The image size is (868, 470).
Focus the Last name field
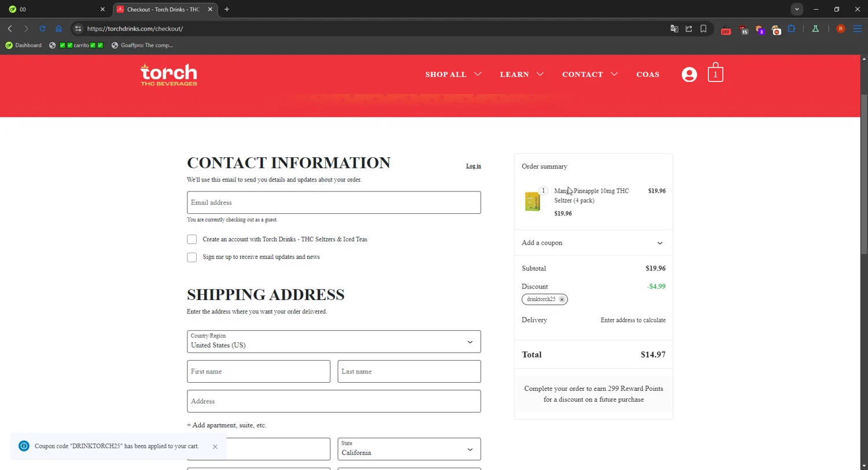(409, 372)
